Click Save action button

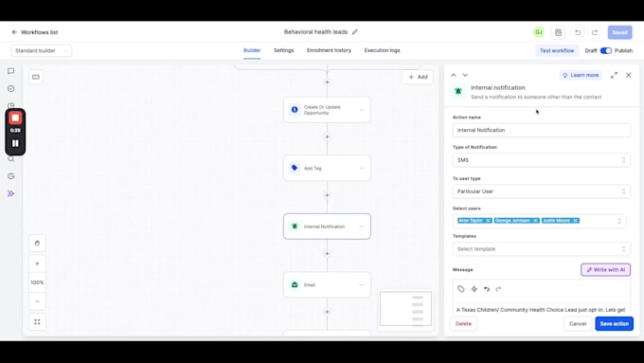(x=614, y=324)
